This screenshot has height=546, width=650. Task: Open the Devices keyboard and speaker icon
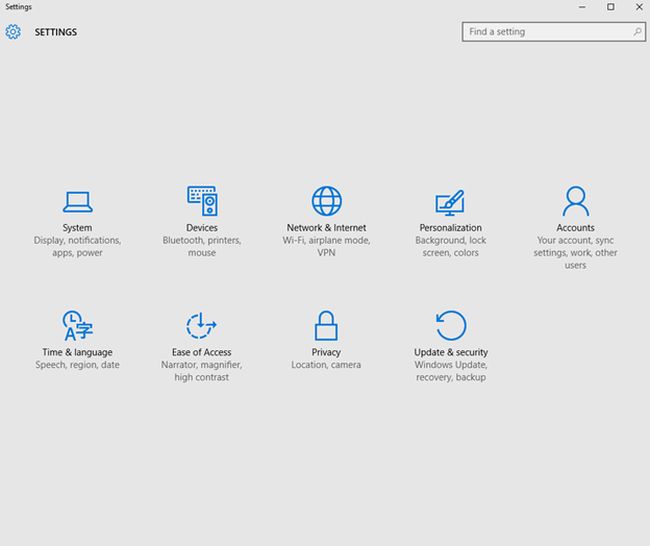point(202,201)
